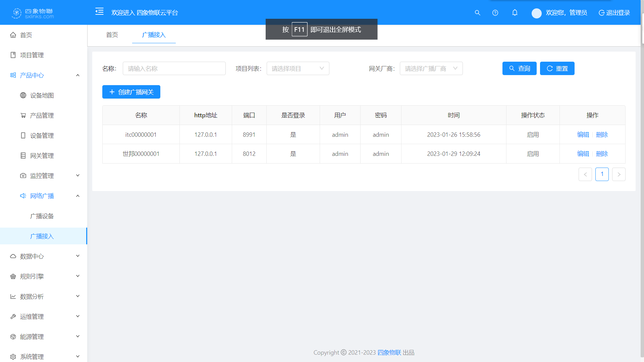This screenshot has width=644, height=362.
Task: Click the 名称 input field
Action: 174,69
